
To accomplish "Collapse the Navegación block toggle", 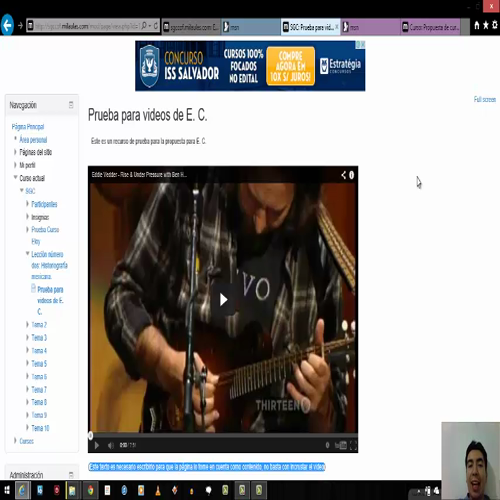I will (x=71, y=105).
